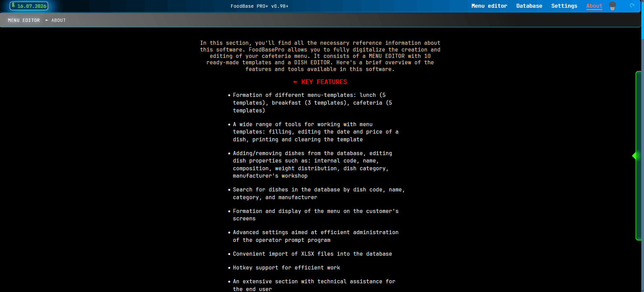The height and width of the screenshot is (292, 644).
Task: Click the 'Hotkey support for efficient work' bullet
Action: (286, 268)
